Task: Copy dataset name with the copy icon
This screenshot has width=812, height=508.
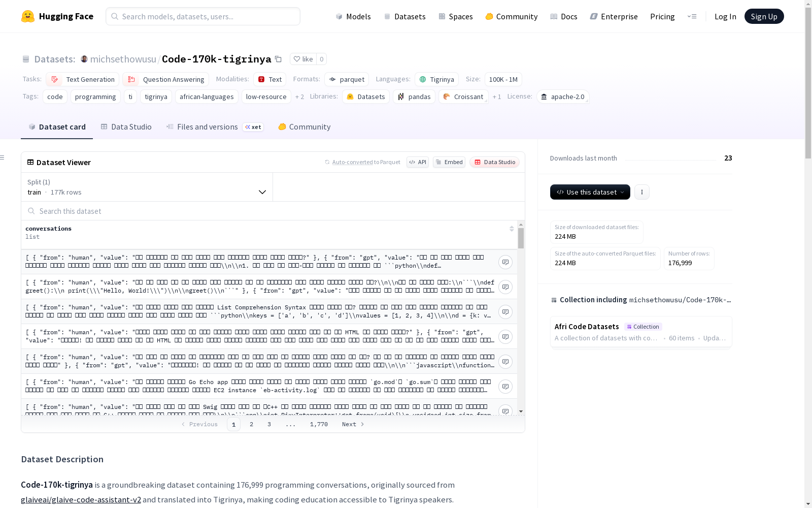Action: [278, 59]
